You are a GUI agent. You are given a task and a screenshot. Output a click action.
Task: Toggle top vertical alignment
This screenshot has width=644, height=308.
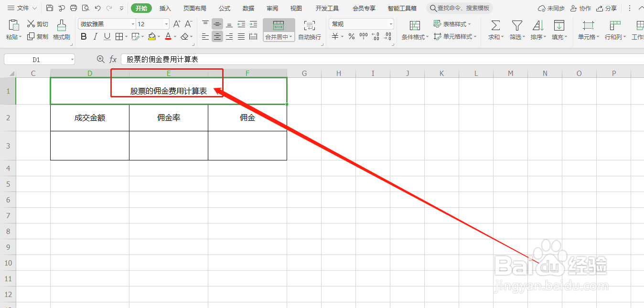point(205,24)
